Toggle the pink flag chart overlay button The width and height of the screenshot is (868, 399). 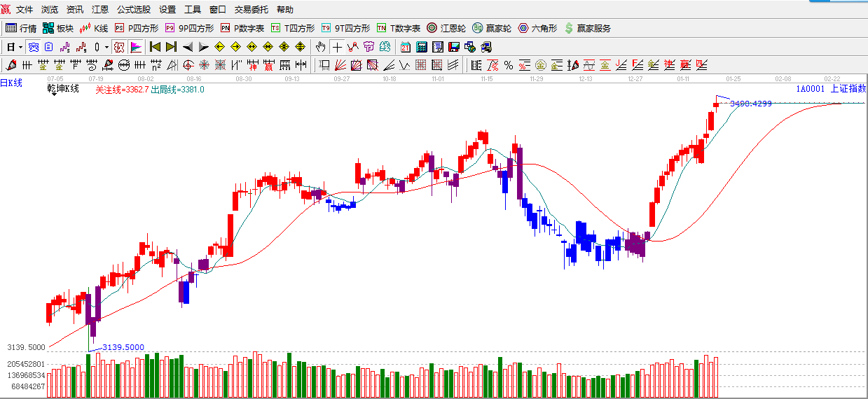tap(135, 47)
